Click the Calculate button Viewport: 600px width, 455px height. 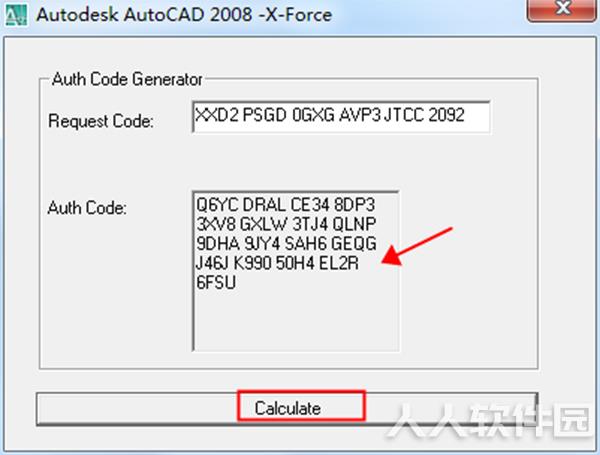pyautogui.click(x=287, y=408)
